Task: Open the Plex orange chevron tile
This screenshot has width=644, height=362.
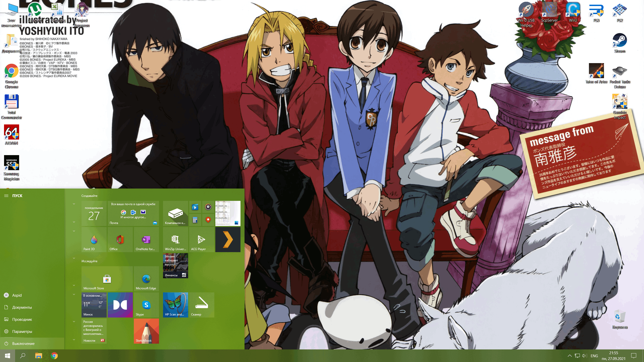Action: click(228, 240)
